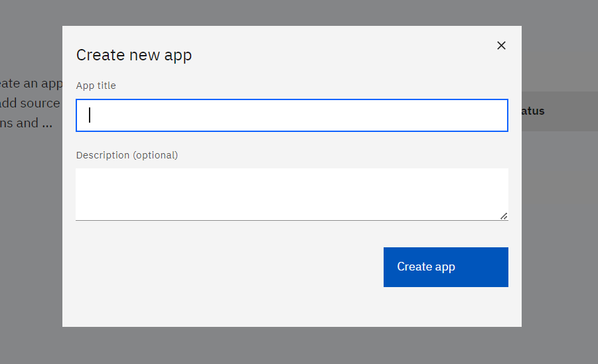Image resolution: width=598 pixels, height=364 pixels.
Task: Click the Status column header behind dialog
Action: tap(533, 111)
